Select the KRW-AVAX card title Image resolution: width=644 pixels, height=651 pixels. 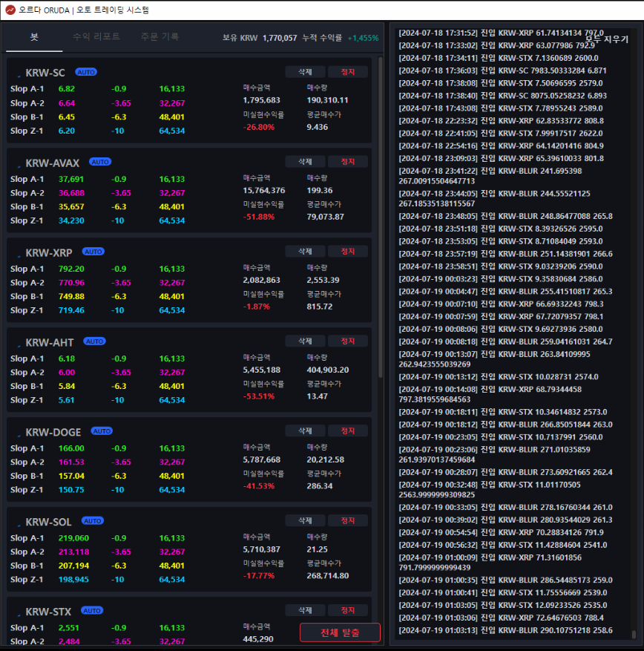pos(52,163)
